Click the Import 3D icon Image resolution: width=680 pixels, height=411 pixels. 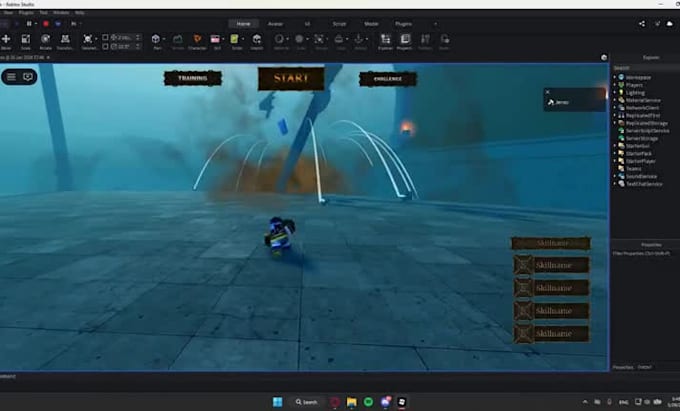click(x=257, y=39)
